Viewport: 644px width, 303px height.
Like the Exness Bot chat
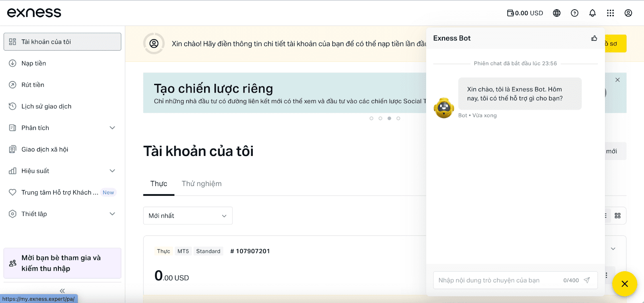pos(594,38)
